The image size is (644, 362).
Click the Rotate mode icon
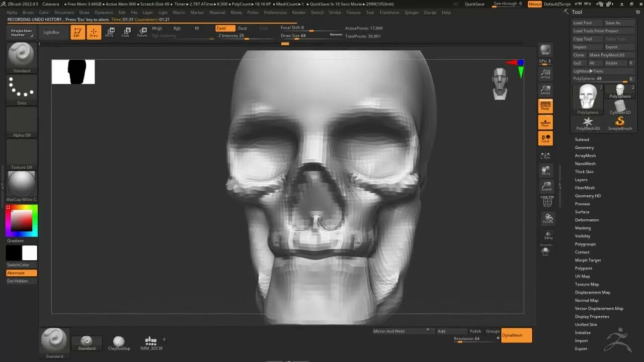[x=141, y=32]
